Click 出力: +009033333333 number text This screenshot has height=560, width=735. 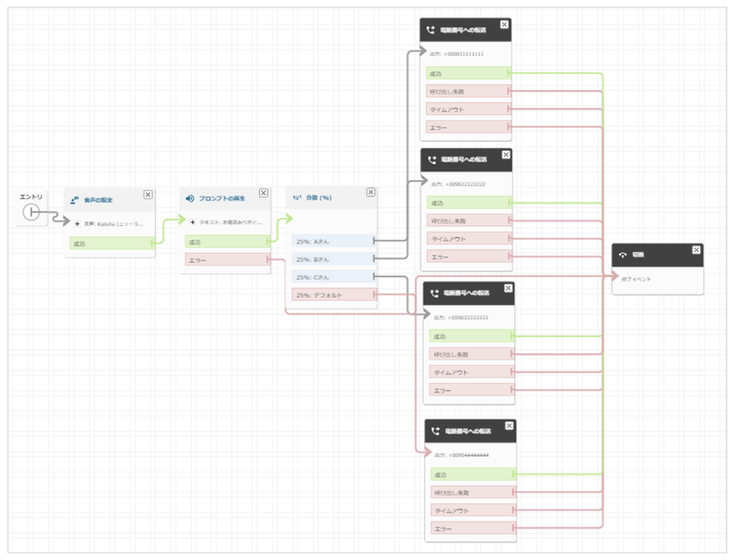click(461, 318)
